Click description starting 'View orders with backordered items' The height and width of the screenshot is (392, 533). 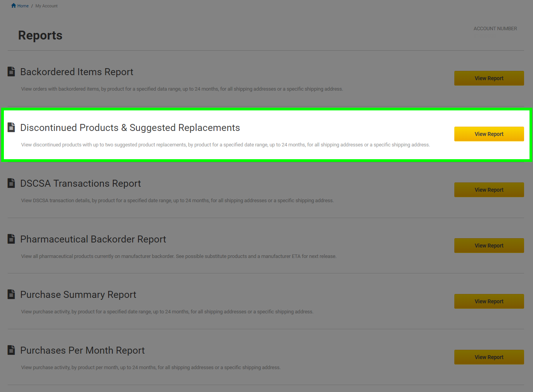click(182, 89)
